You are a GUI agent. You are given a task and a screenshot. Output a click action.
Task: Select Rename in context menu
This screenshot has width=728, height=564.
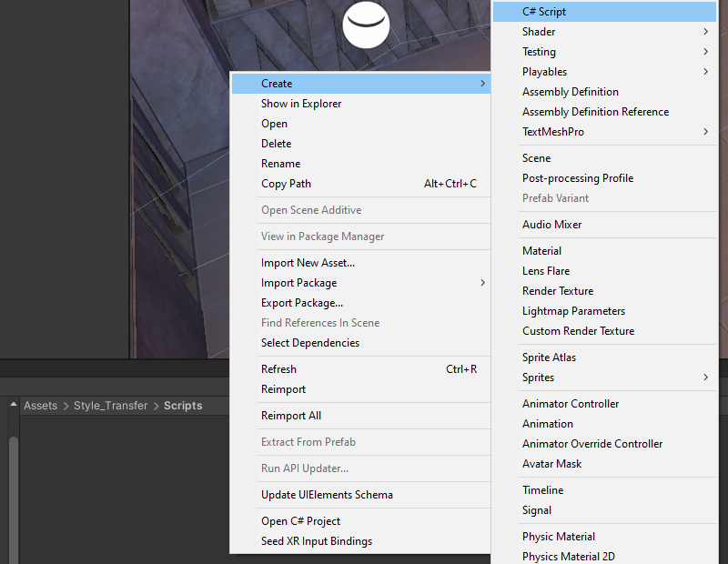[x=280, y=164]
